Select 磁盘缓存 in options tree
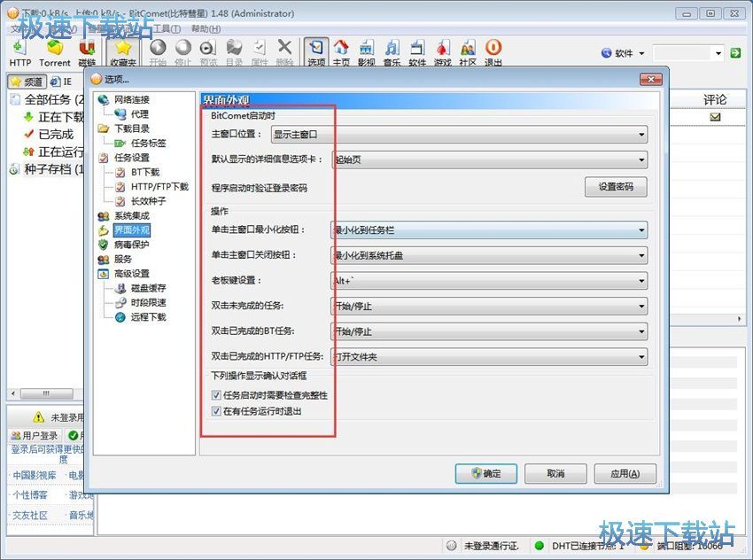753x560 pixels. [149, 288]
